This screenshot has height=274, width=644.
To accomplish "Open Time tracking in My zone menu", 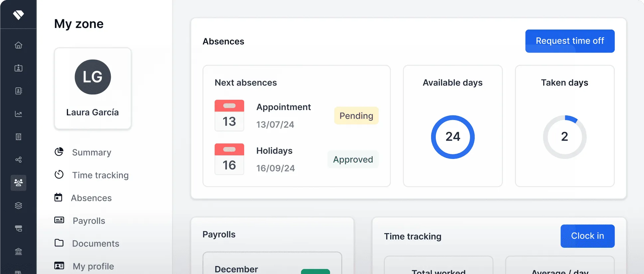I will 100,175.
